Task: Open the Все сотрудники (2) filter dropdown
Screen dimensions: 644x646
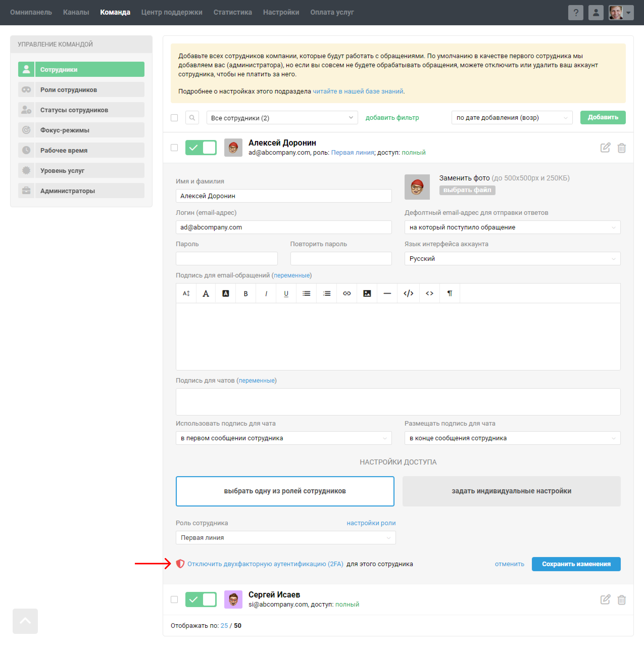Action: 282,118
